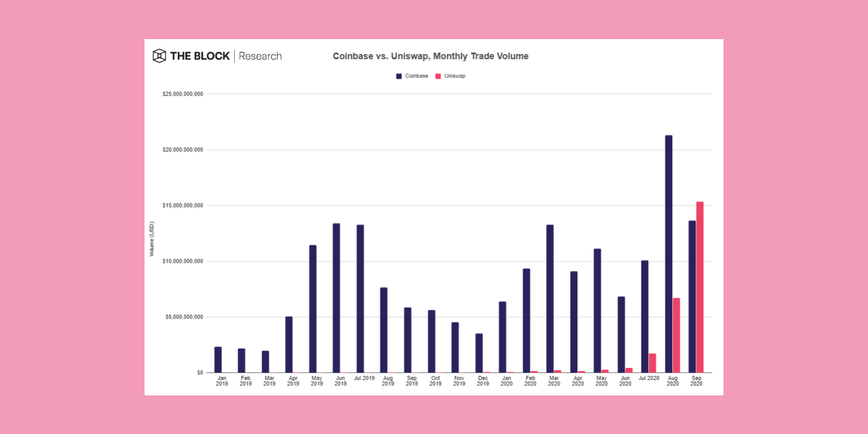Viewport: 868px width, 434px height.
Task: Click the Jan 2019 Coinbase bar
Action: pos(218,360)
